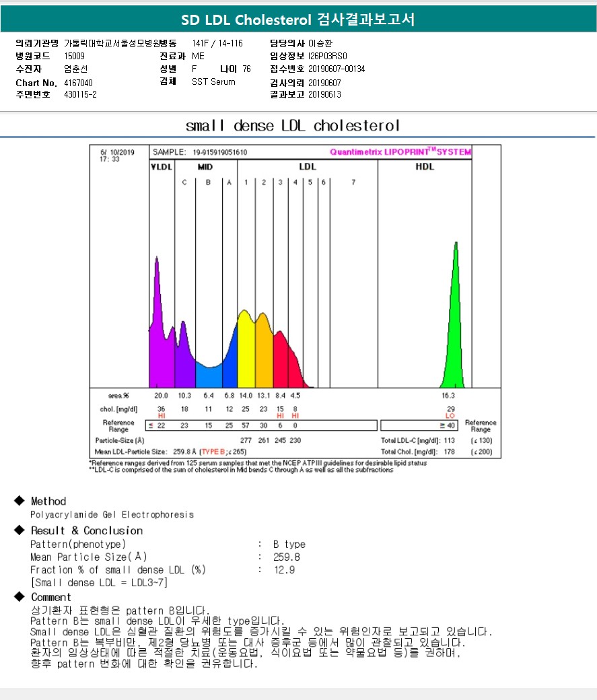The width and height of the screenshot is (597, 700).
Task: Select the phenotype result 'B type'
Action: point(289,545)
